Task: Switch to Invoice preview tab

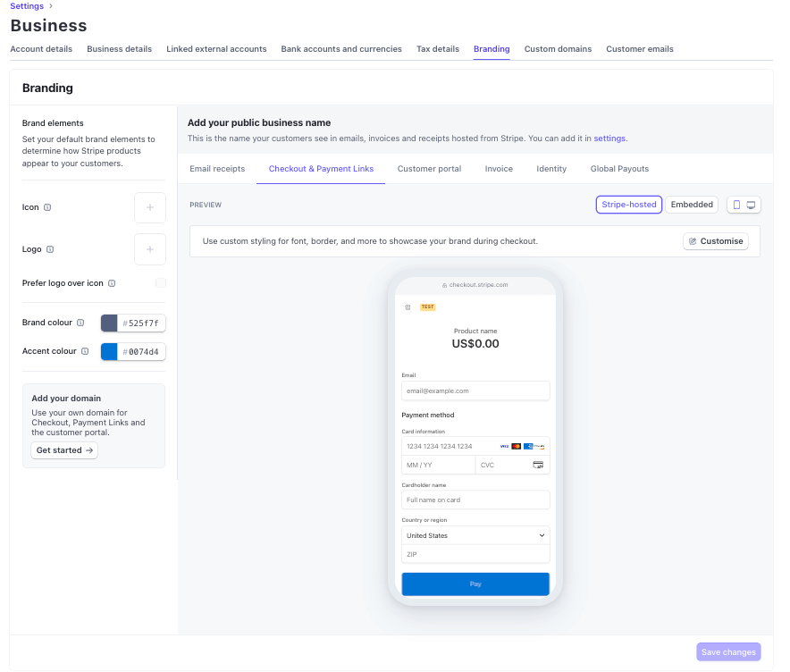Action: (499, 169)
